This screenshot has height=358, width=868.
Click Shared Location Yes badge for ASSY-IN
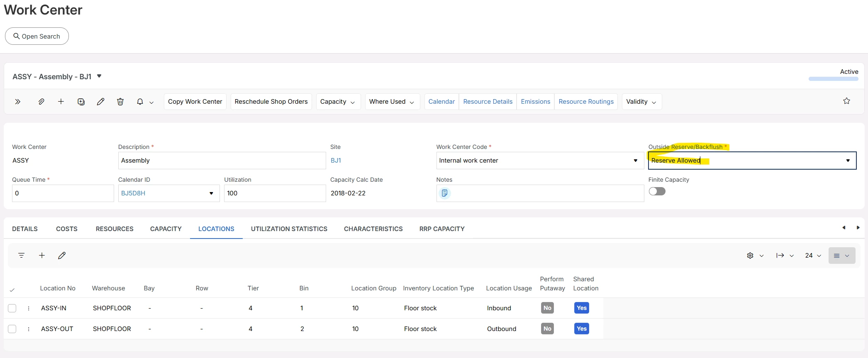(582, 308)
